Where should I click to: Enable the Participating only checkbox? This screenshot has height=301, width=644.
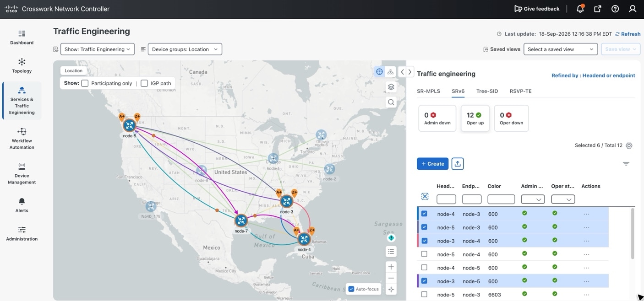click(x=85, y=83)
